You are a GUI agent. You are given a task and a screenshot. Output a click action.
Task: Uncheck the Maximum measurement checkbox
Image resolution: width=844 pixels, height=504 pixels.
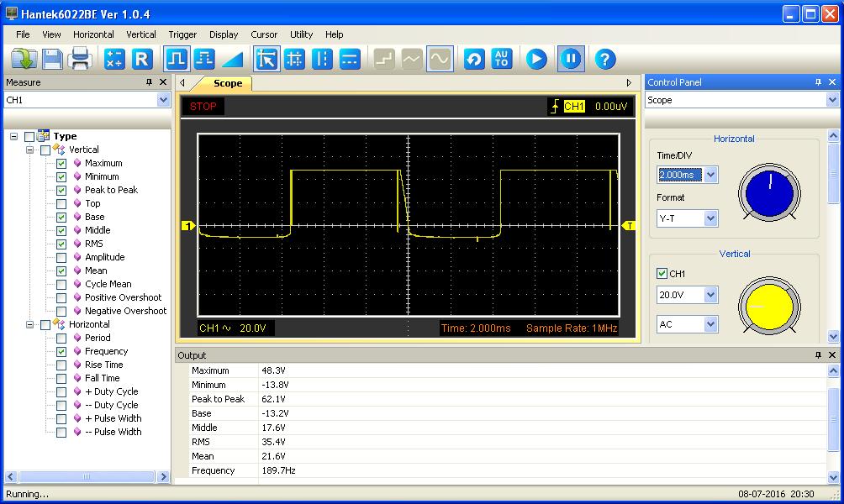61,164
